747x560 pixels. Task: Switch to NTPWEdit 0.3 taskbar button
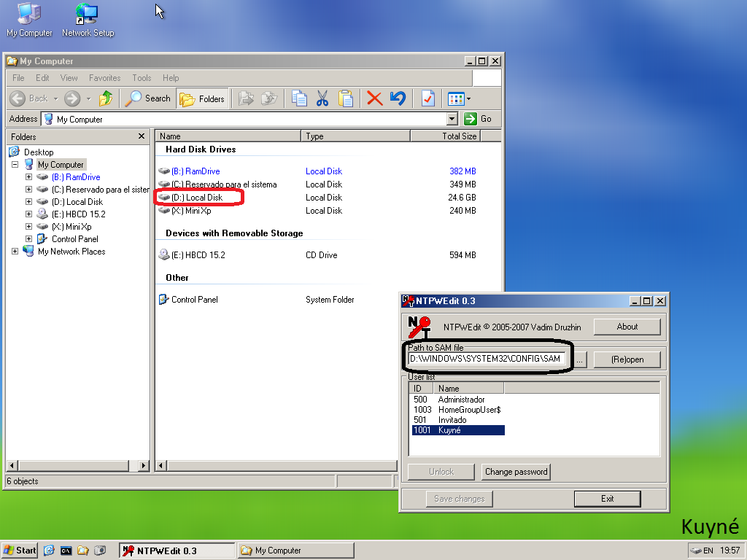pos(177,551)
